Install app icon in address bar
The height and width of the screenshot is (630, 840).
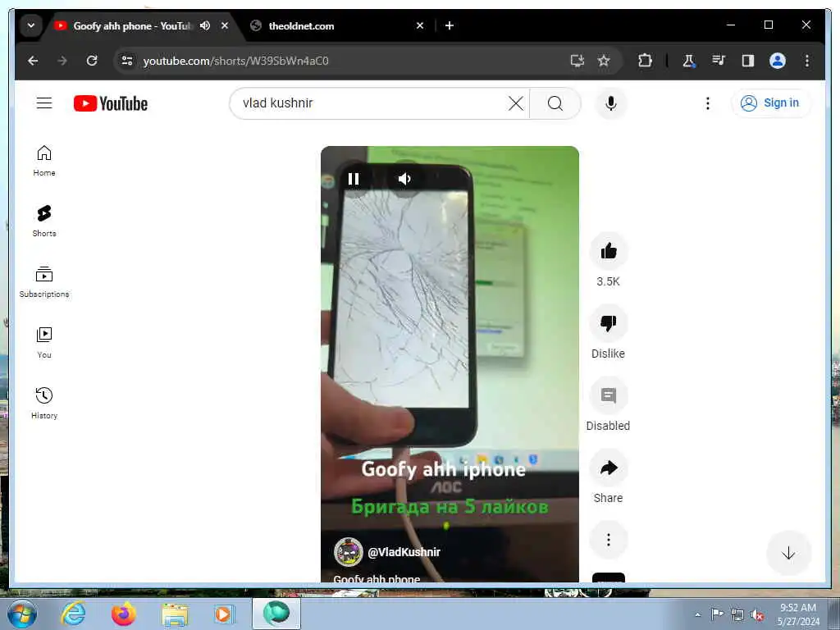577,61
